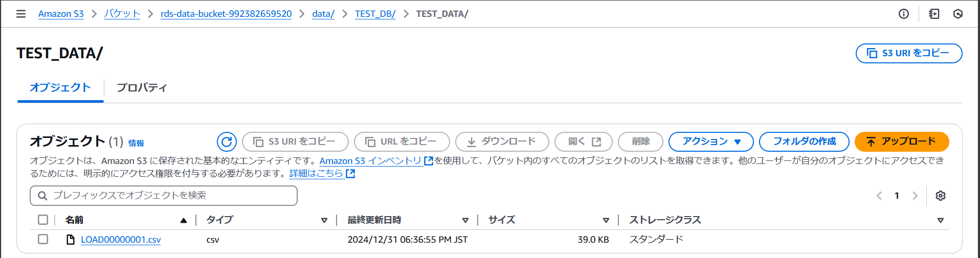This screenshot has height=258, width=980.
Task: Click アップロード button
Action: click(x=902, y=142)
